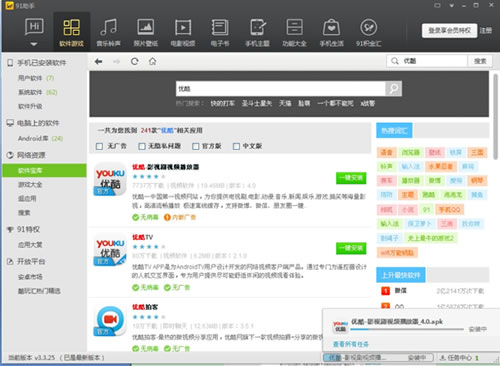
Task: Click the apk installation progress bar
Action: point(407,329)
